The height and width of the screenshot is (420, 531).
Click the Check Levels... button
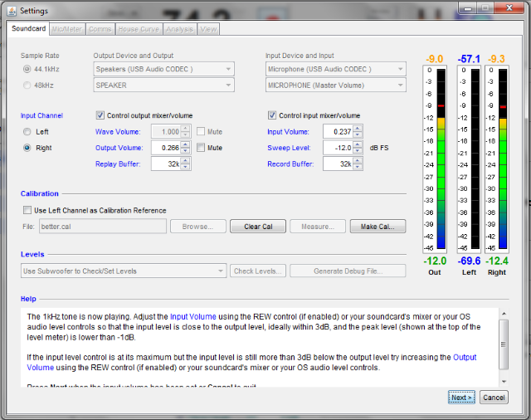click(x=258, y=271)
